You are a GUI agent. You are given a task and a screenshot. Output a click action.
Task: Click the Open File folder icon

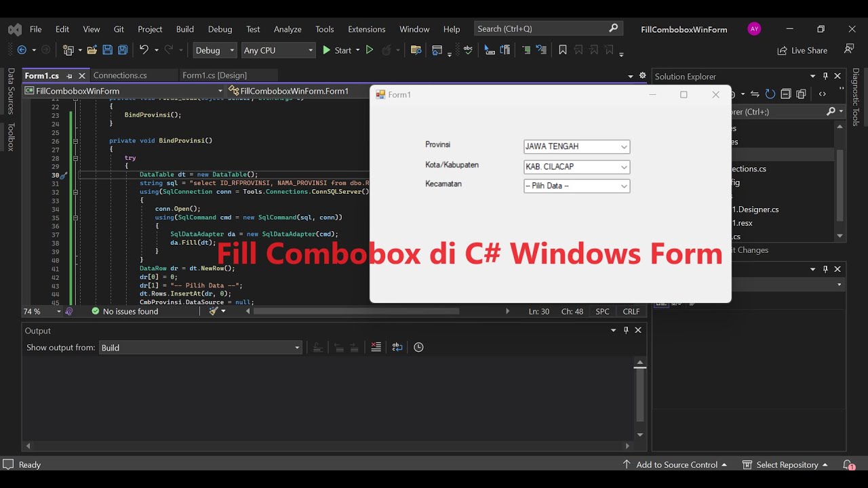click(92, 50)
